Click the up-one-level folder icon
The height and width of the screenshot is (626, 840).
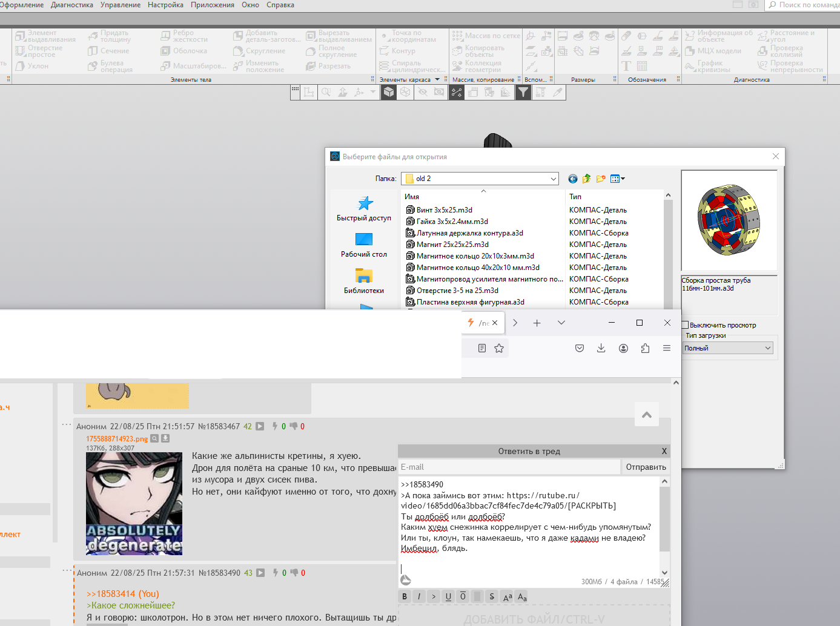tap(586, 179)
